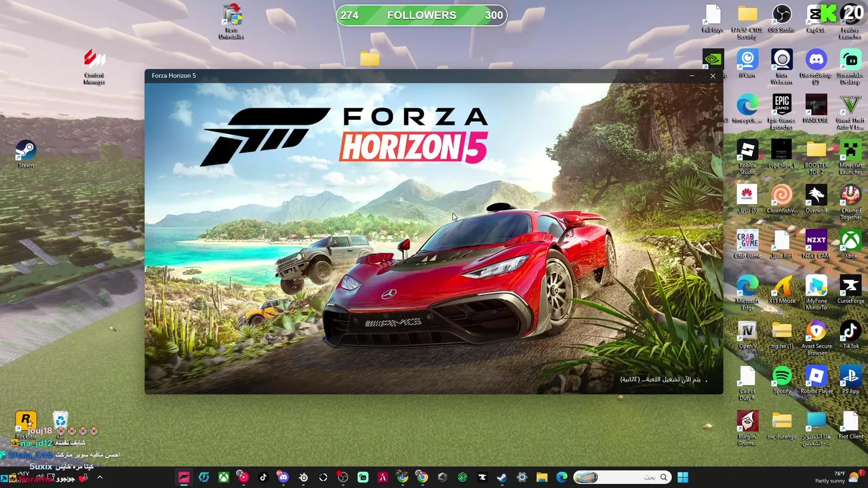The width and height of the screenshot is (868, 488).
Task: Launch Microsoft Edge desktop shortcut
Action: click(747, 293)
